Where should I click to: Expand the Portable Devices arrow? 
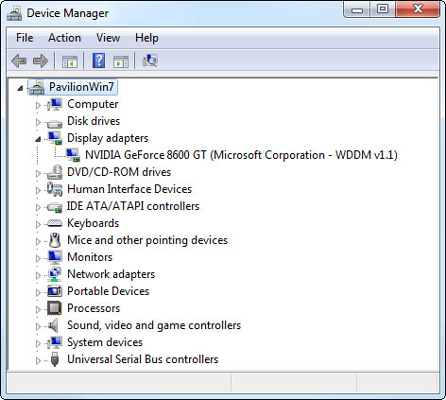point(38,292)
